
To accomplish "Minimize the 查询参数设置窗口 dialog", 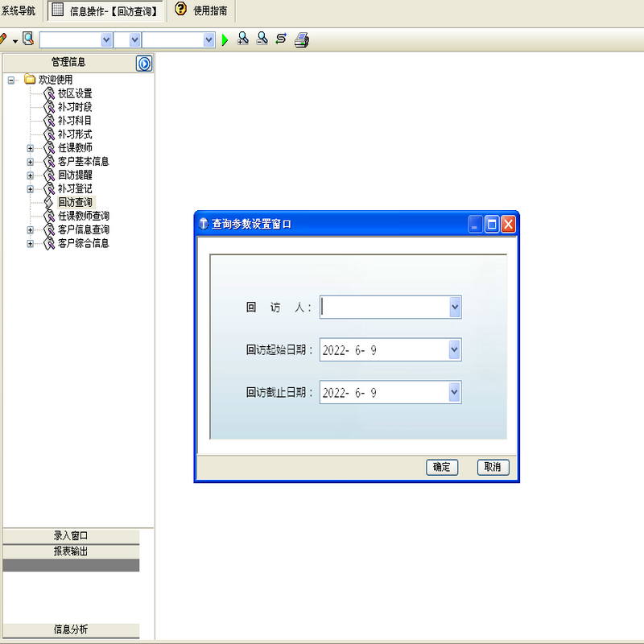I will [x=475, y=225].
